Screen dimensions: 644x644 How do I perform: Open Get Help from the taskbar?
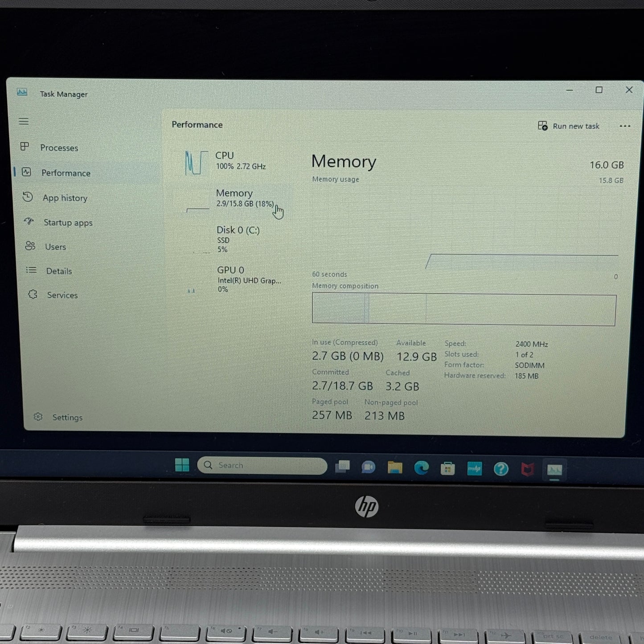(501, 468)
